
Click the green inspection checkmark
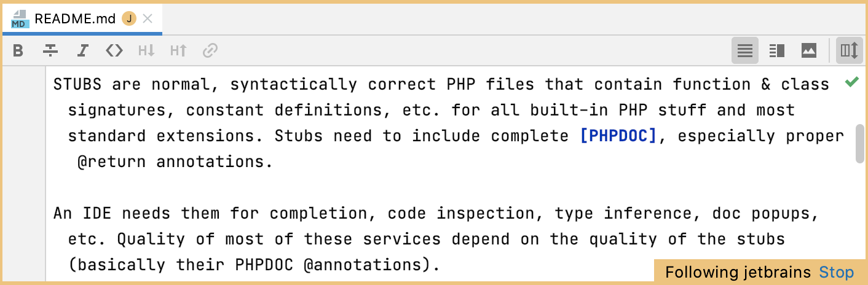pyautogui.click(x=851, y=82)
